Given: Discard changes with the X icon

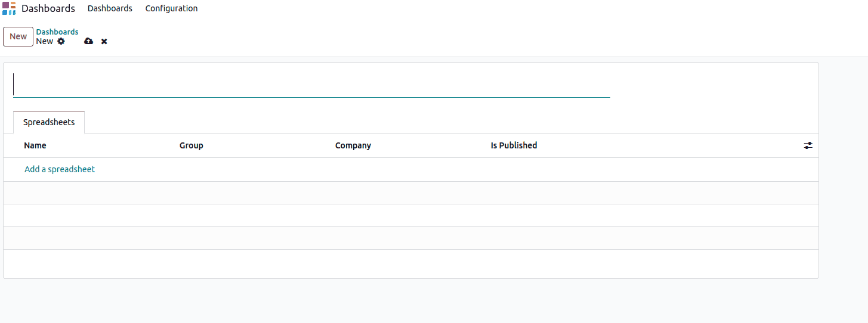Looking at the screenshot, I should click(x=104, y=41).
